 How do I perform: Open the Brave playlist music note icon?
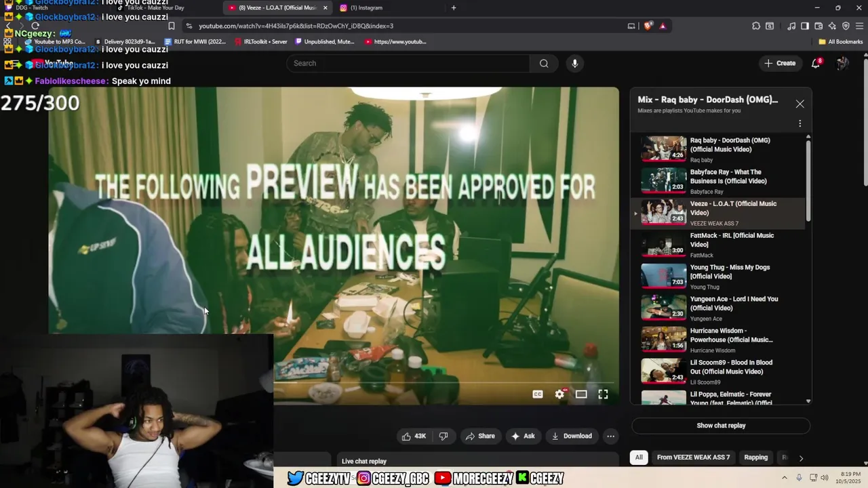tap(791, 26)
